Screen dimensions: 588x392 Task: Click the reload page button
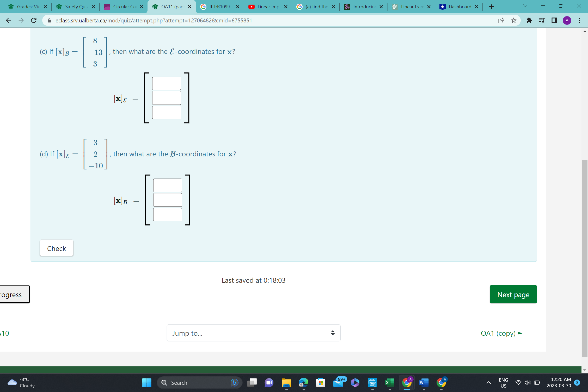[x=33, y=20]
